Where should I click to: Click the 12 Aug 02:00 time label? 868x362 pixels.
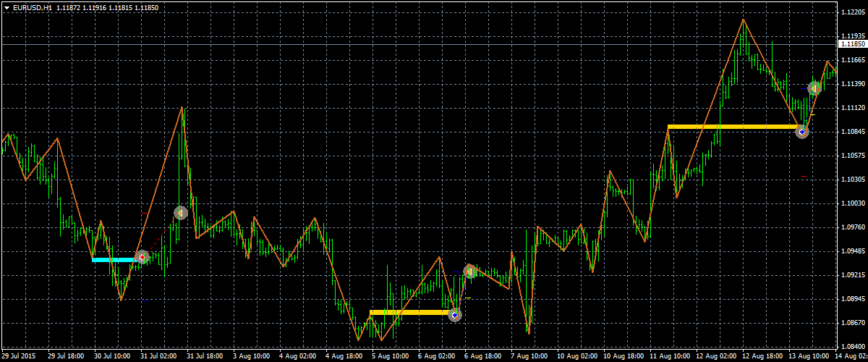point(716,357)
